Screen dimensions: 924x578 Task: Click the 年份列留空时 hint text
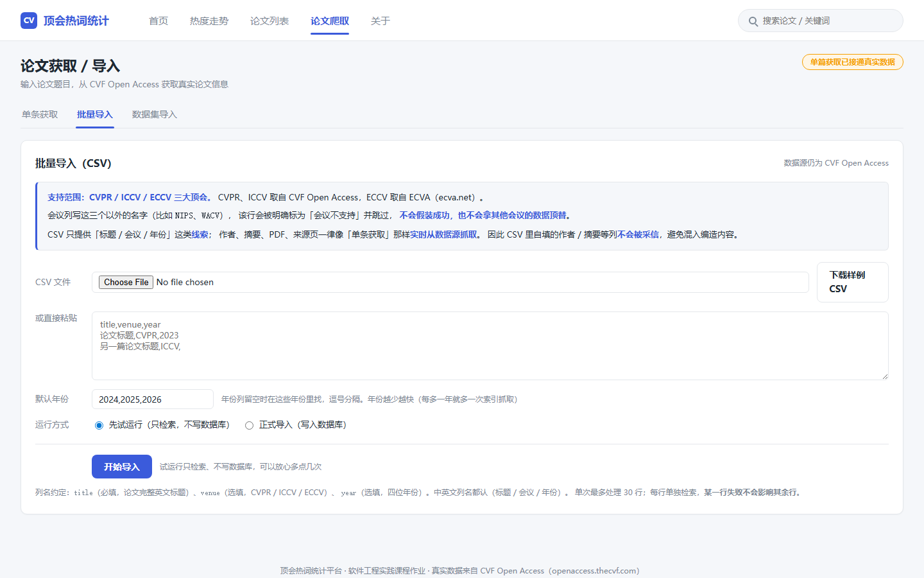369,399
